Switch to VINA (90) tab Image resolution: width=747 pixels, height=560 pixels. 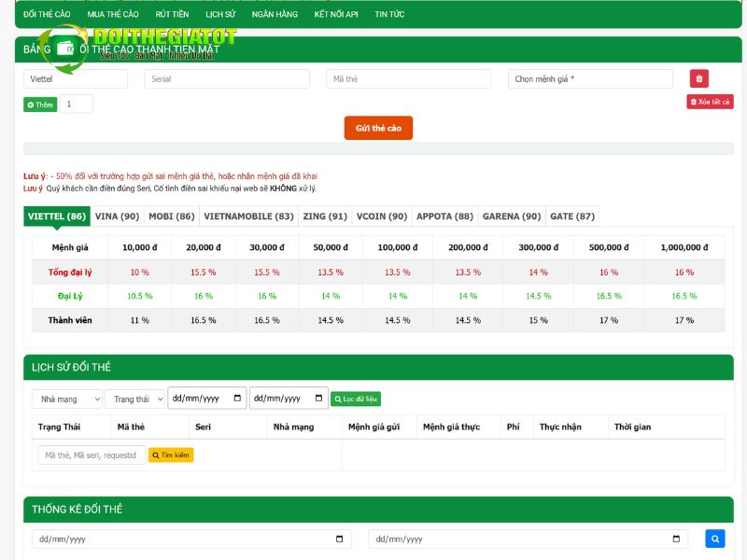118,217
